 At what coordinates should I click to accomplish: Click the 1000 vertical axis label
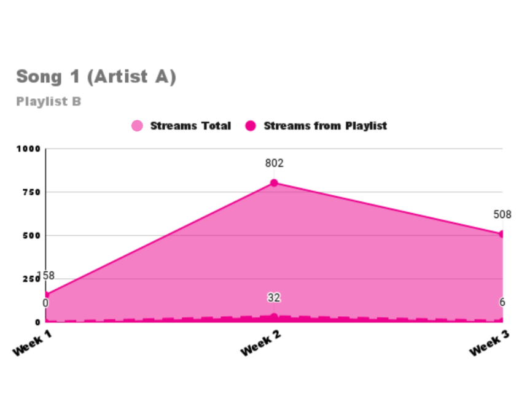(x=28, y=149)
